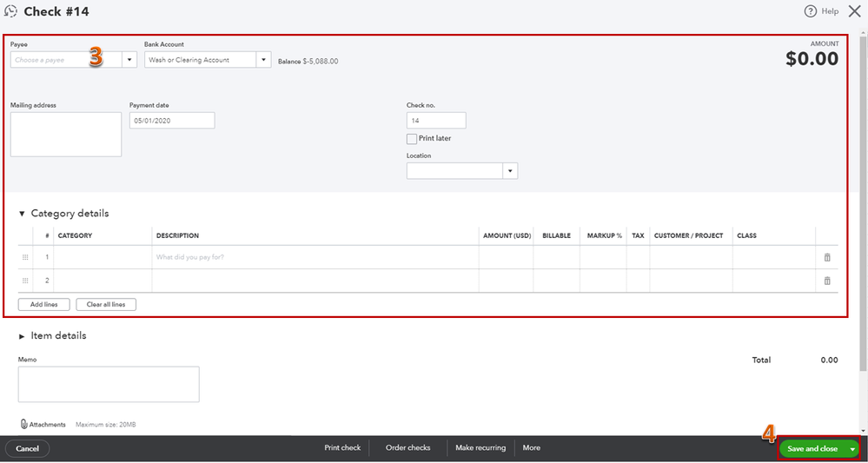
Task: Click the DESCRIPTION column header
Action: [178, 235]
